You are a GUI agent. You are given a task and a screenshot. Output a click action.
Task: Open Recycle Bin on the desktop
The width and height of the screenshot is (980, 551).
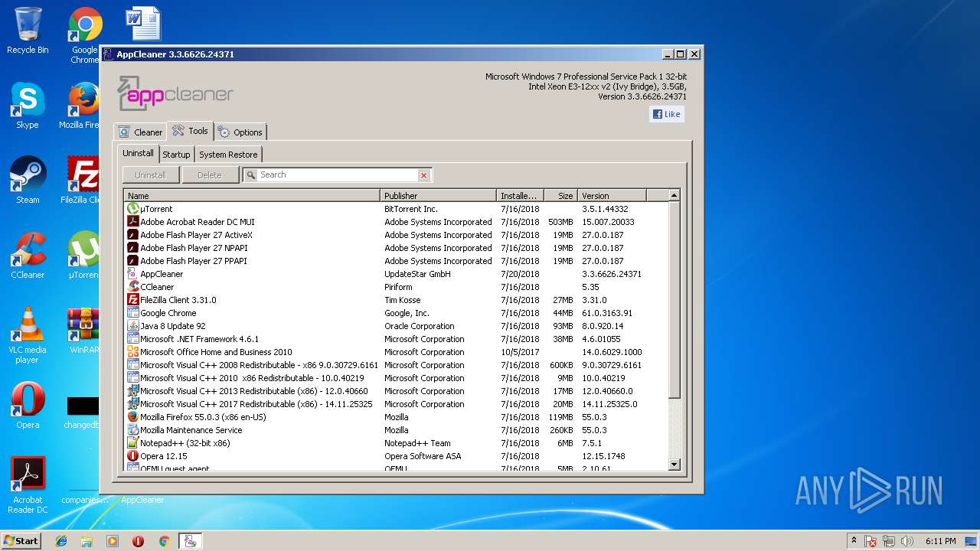click(x=28, y=31)
